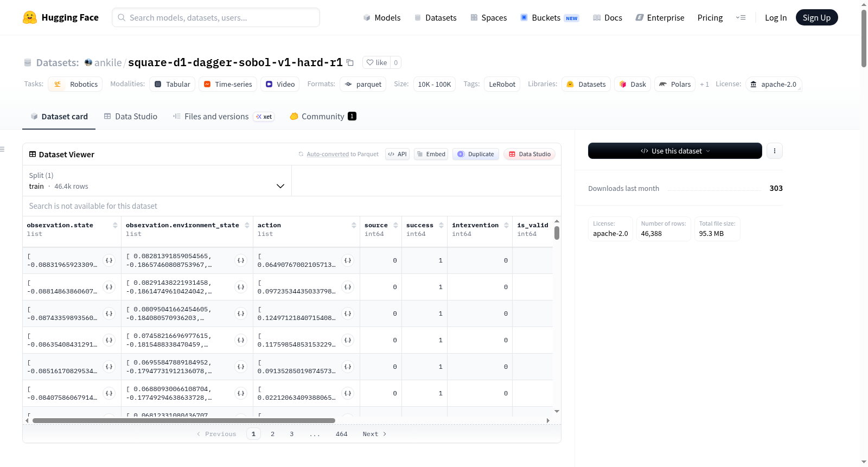Open the Dataset card tab
This screenshot has width=868, height=467.
pos(59,117)
